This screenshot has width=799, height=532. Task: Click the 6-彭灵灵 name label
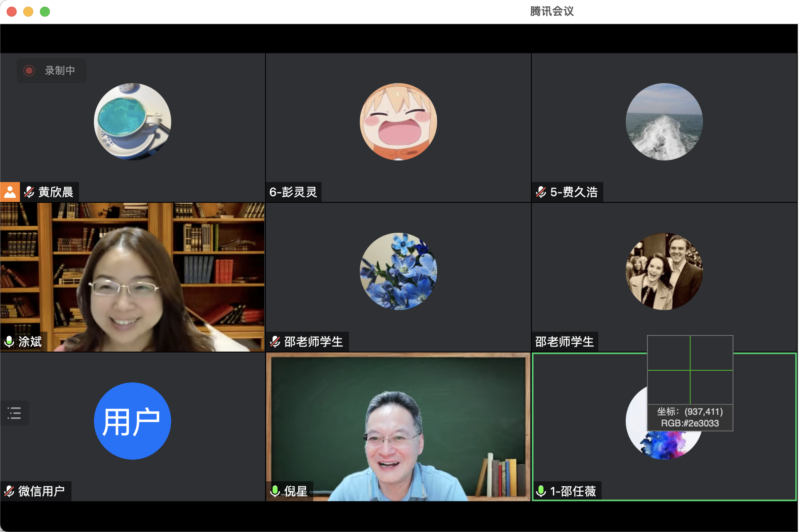click(293, 192)
